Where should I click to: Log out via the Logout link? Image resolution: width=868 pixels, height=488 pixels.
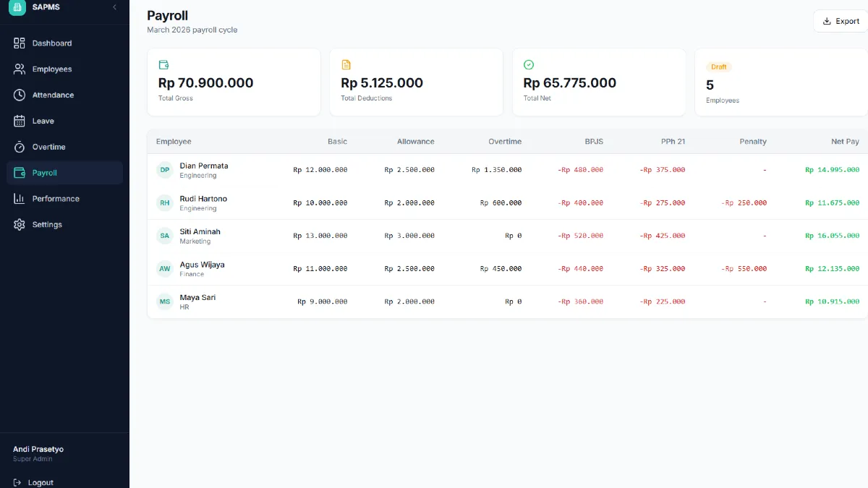coord(33,482)
